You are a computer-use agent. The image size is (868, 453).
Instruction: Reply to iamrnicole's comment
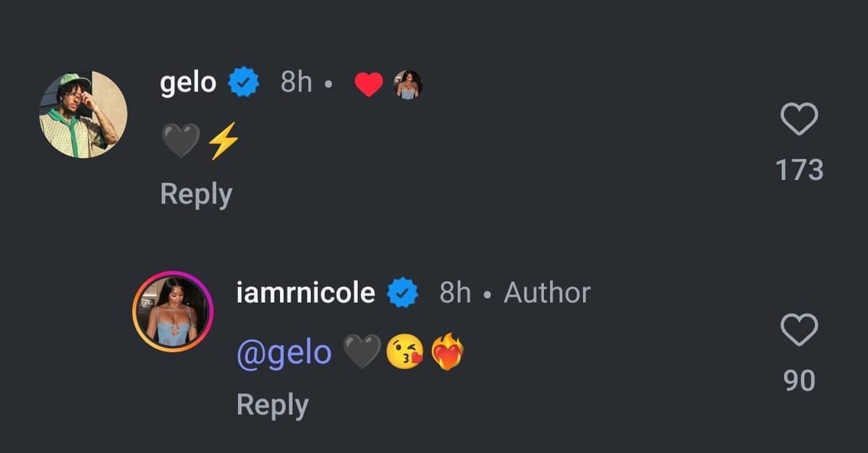tap(273, 404)
